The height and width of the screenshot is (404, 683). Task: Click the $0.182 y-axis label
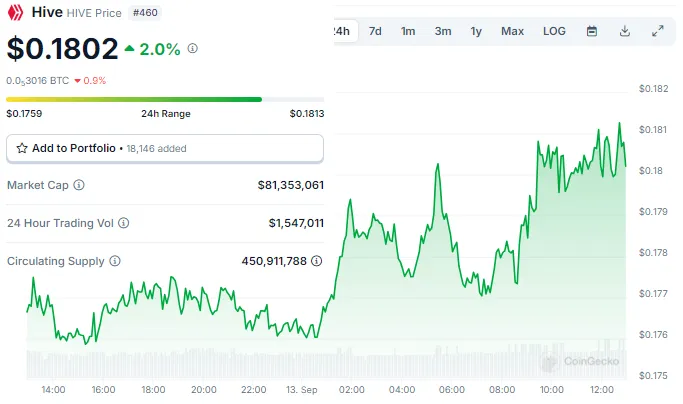pyautogui.click(x=653, y=89)
